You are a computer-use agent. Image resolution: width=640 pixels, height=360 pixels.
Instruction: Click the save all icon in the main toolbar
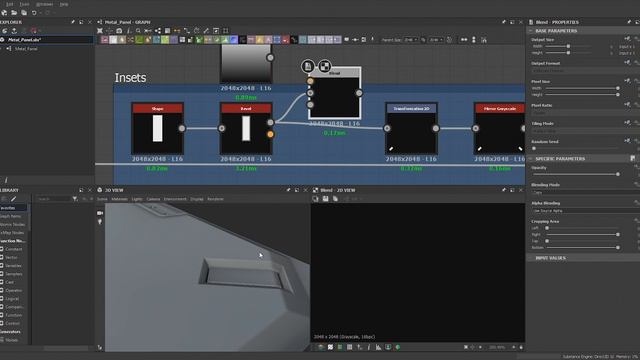click(x=24, y=13)
